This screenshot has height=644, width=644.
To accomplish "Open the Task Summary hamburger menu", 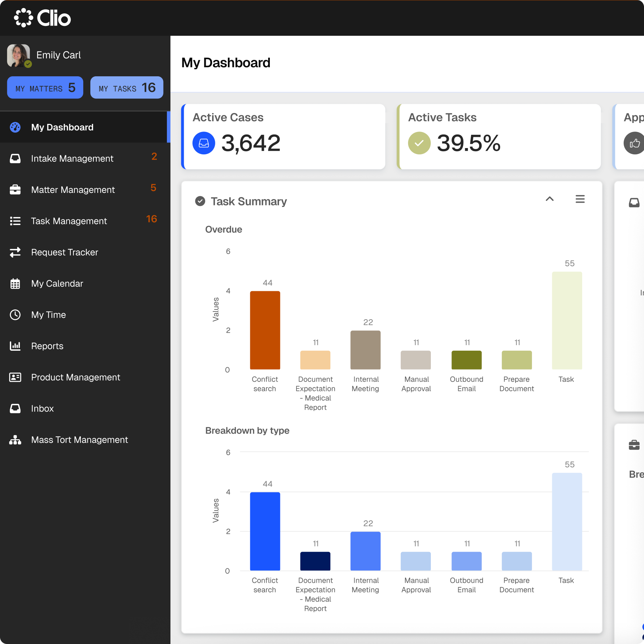I will coord(580,199).
